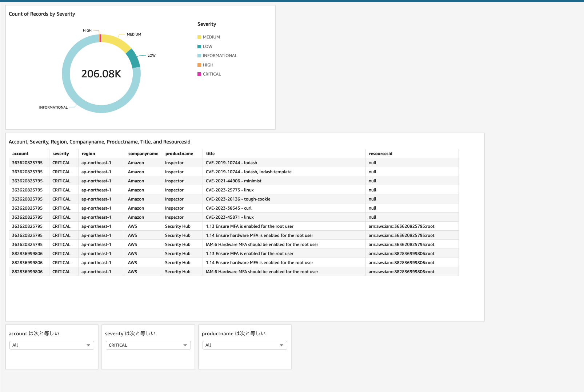This screenshot has height=392, width=584.
Task: Click the HIGH legend color swatch
Action: (x=199, y=65)
